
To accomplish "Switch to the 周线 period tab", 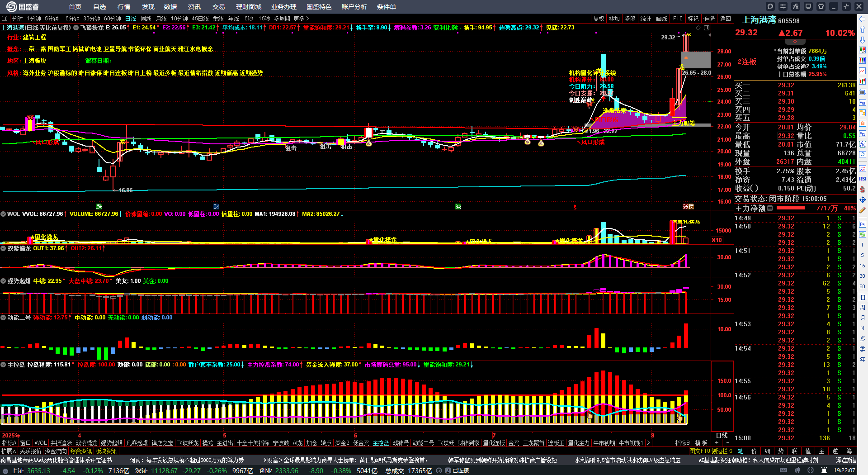I will pos(146,19).
